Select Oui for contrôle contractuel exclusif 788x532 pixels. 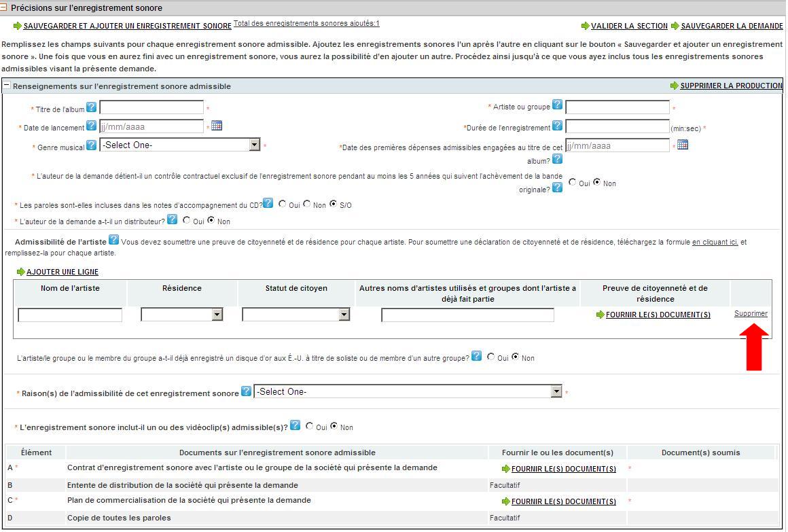click(x=573, y=182)
